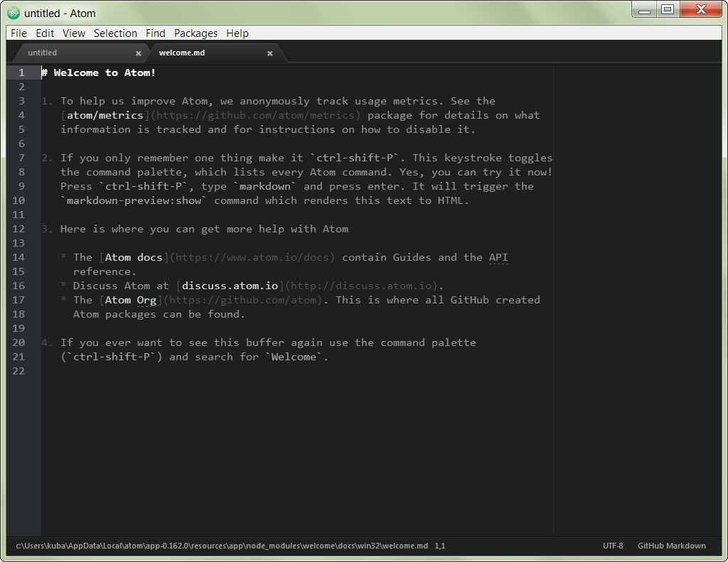Click the Atom docs link text
Image resolution: width=728 pixels, height=562 pixels.
134,257
